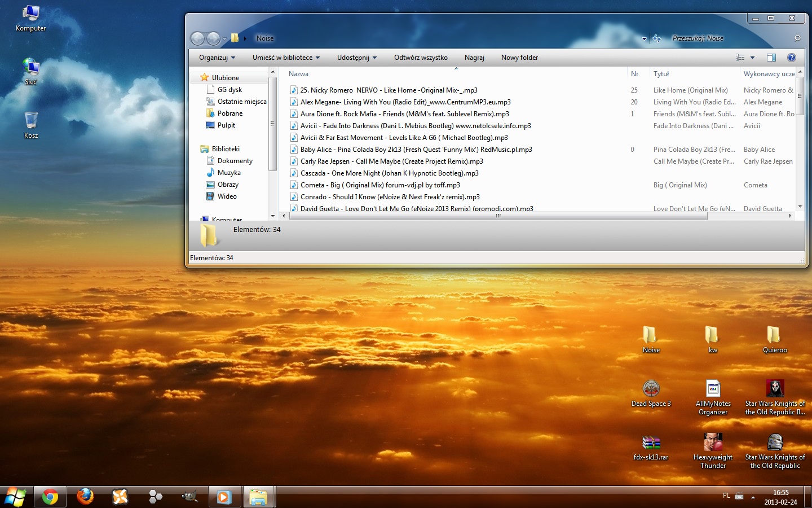
Task: Select GG dysk in sidebar
Action: (230, 90)
